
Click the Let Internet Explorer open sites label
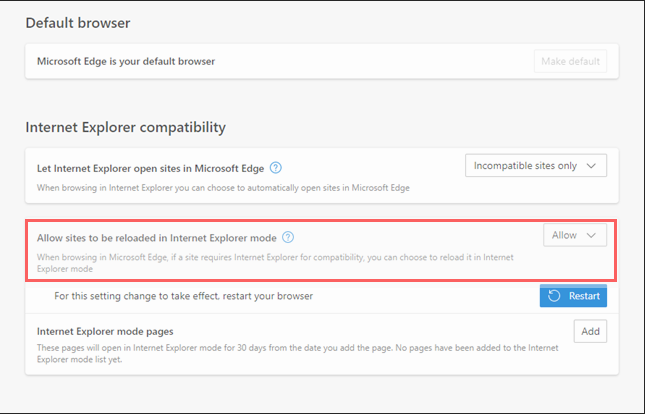(151, 168)
